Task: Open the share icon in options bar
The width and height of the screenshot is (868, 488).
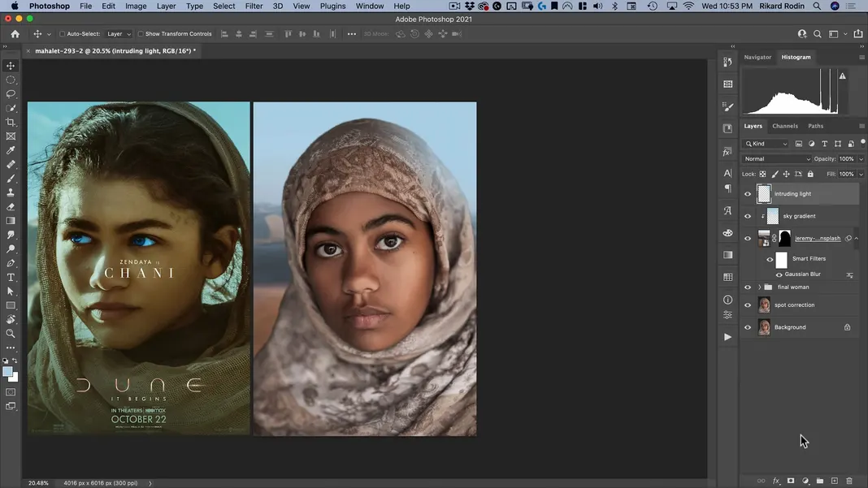Action: [858, 34]
